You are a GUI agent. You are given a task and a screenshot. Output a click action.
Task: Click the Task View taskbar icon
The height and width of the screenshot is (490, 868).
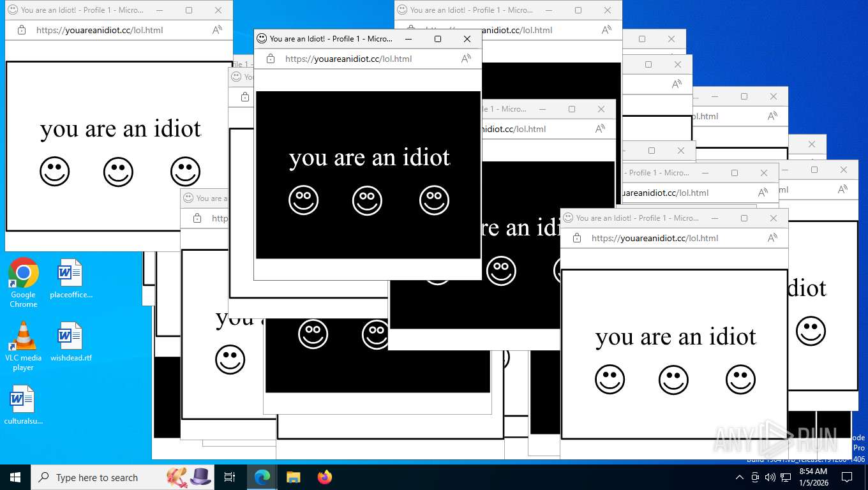230,477
